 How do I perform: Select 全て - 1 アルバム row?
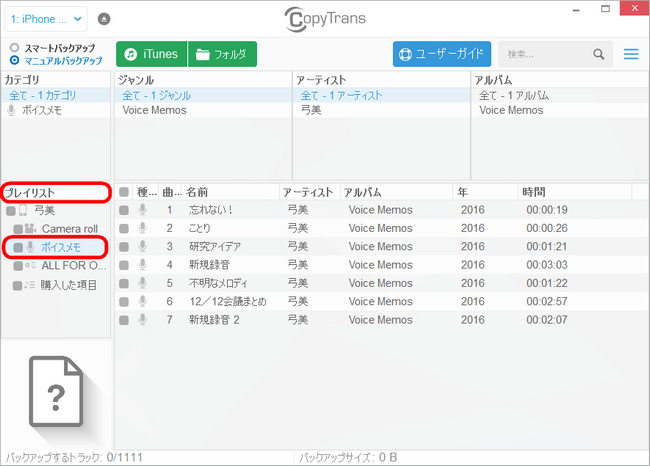click(560, 95)
